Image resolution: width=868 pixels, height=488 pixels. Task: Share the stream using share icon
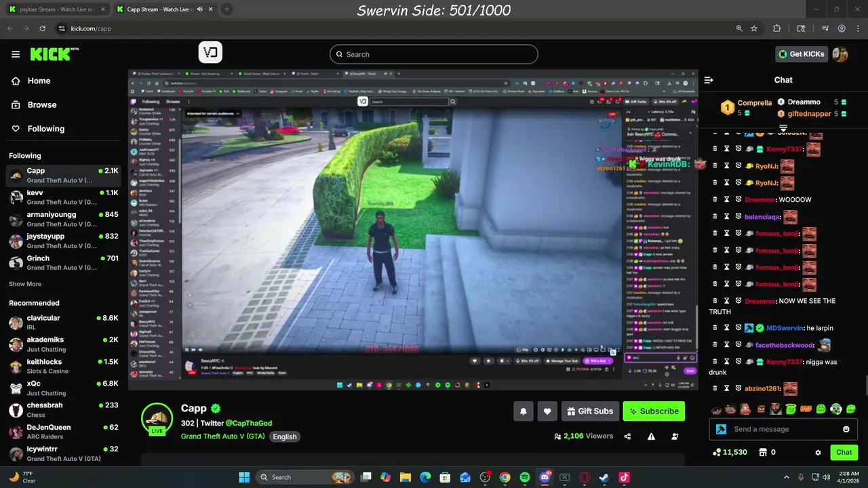click(x=627, y=436)
